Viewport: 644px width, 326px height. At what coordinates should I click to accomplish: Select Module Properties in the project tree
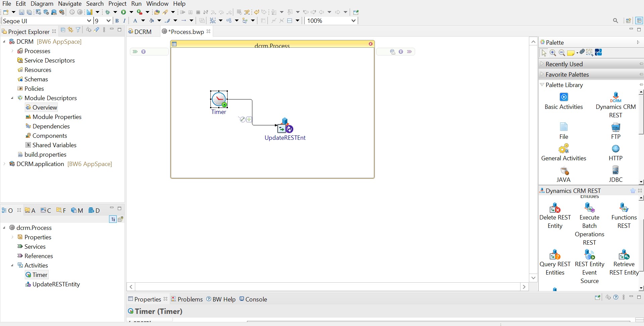[x=57, y=117]
